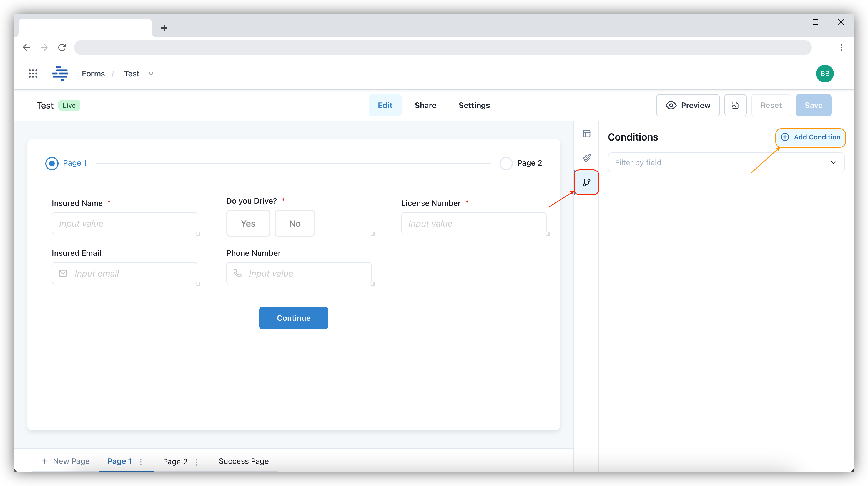Switch to Share tab
This screenshot has width=868, height=486.
pyautogui.click(x=425, y=105)
